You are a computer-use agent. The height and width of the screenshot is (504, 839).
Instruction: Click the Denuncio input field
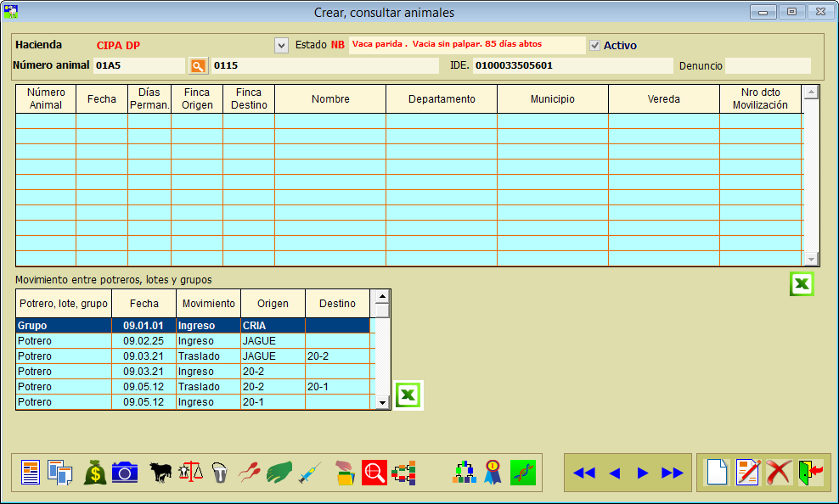pos(768,65)
